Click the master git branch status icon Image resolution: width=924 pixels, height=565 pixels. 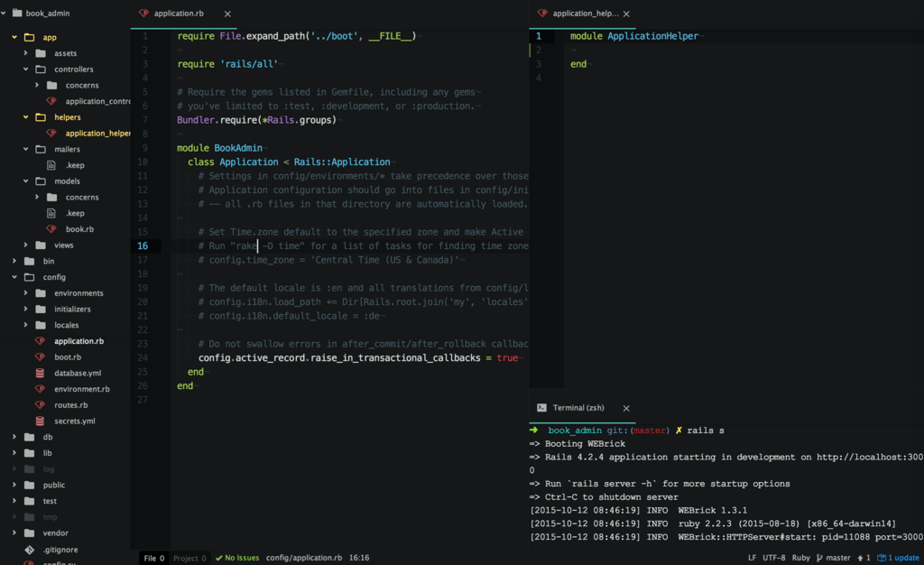(x=819, y=558)
